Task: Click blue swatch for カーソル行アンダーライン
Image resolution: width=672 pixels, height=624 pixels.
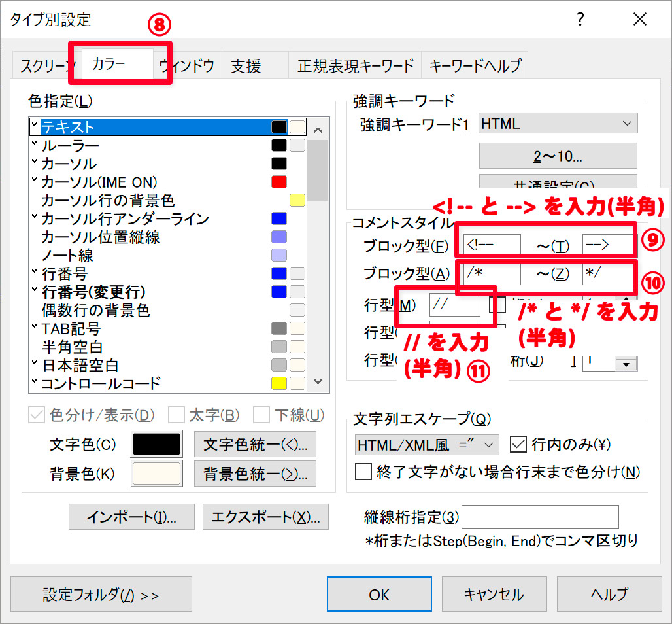Action: pyautogui.click(x=279, y=218)
